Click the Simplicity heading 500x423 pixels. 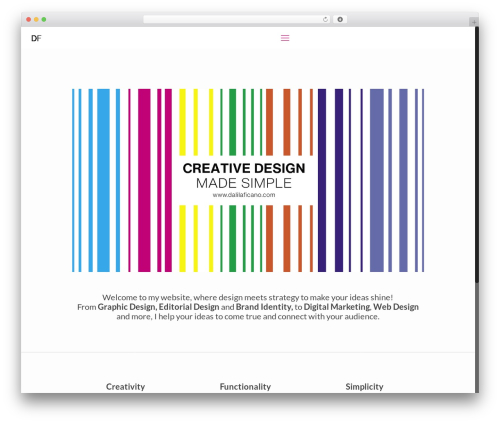[364, 387]
